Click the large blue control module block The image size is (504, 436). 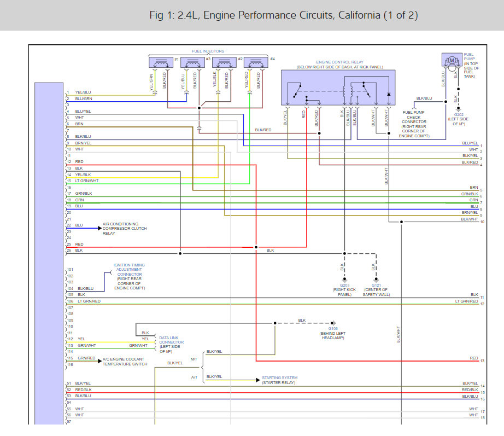point(49,252)
